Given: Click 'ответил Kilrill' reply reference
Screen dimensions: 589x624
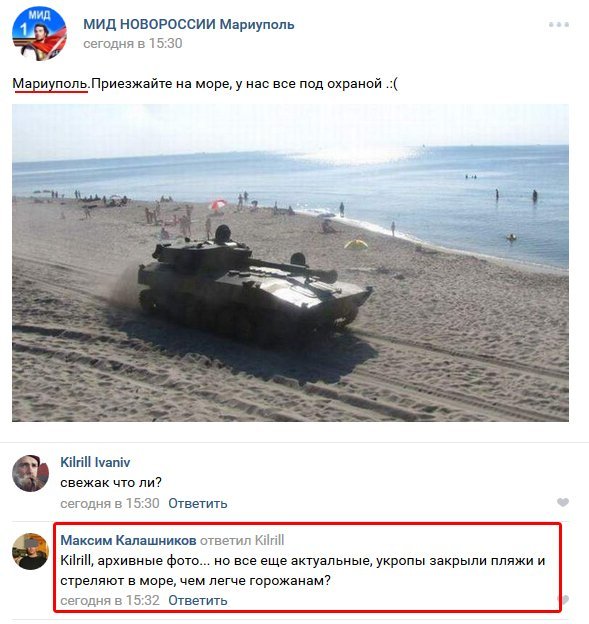Looking at the screenshot, I should pos(242,540).
